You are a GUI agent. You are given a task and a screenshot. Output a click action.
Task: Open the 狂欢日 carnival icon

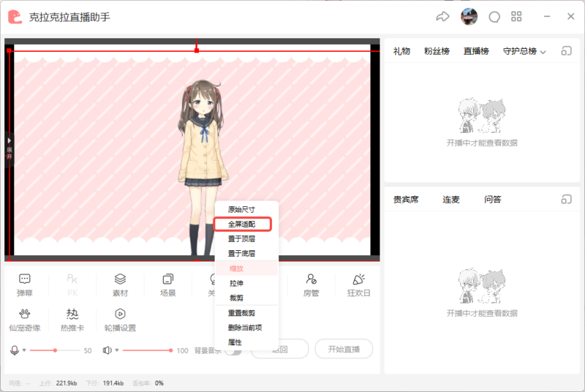(x=359, y=285)
